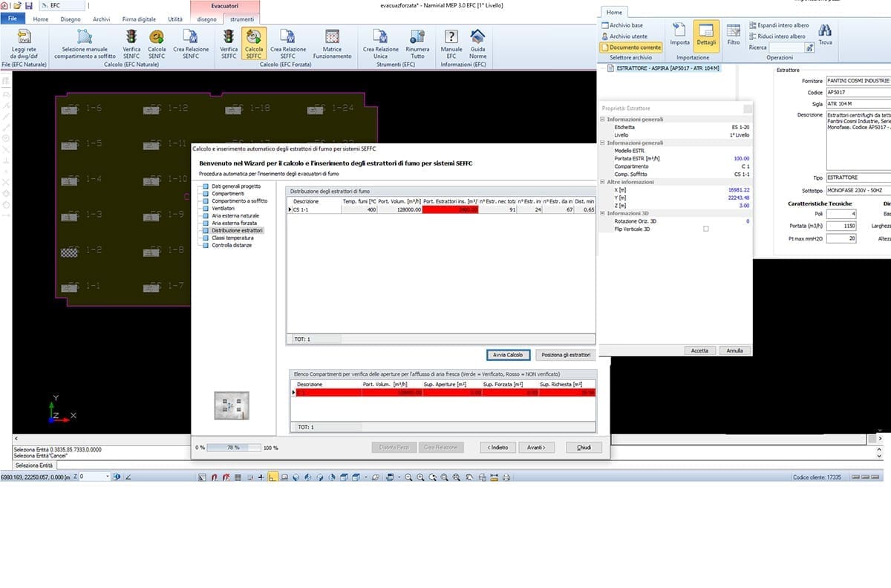Click Ricerca input field
The image size is (891, 588).
click(x=786, y=48)
